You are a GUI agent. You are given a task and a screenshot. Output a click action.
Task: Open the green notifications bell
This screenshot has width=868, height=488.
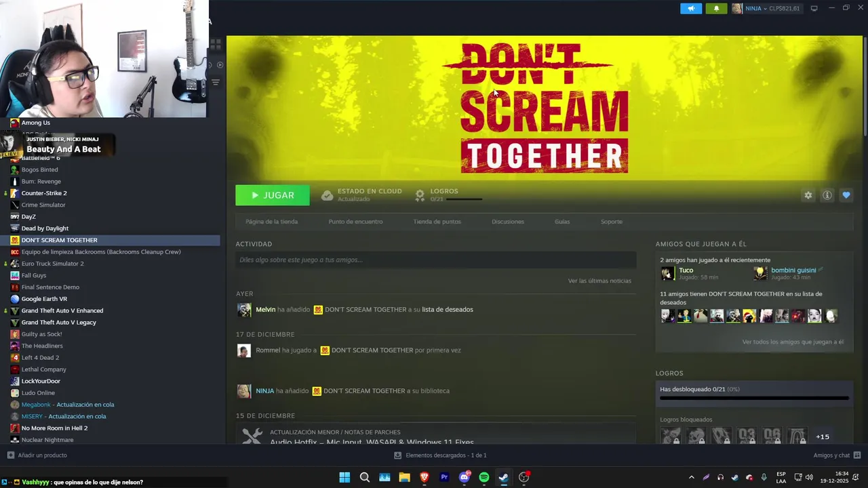point(717,8)
